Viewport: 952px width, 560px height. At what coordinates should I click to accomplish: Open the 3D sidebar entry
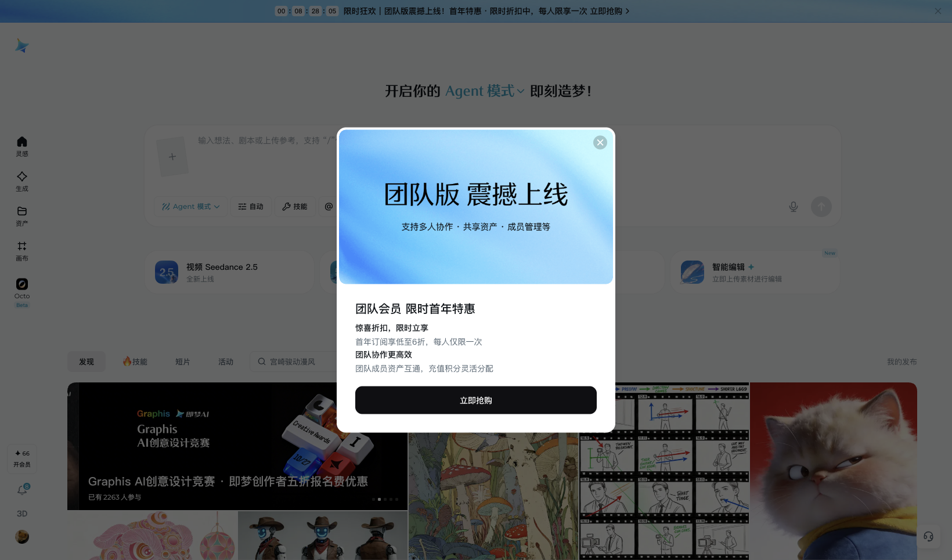(22, 514)
